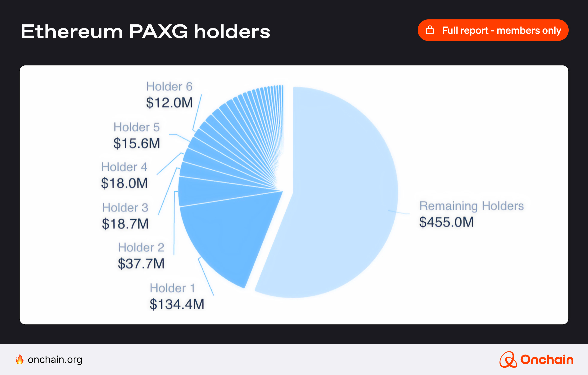Click the lock icon in the orange button
The image size is (588, 375).
430,30
